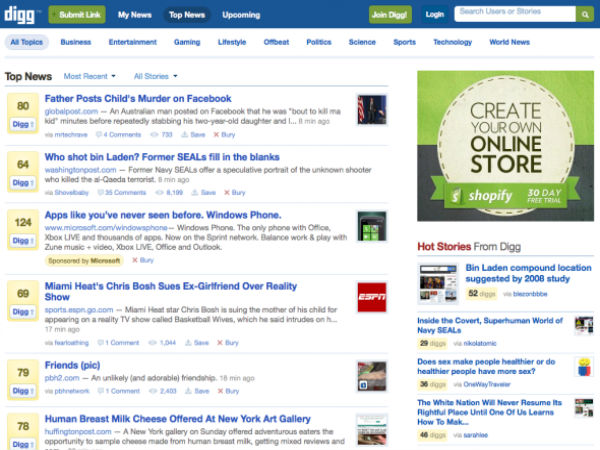Select the Technology topic tab
600x450 pixels.
452,42
